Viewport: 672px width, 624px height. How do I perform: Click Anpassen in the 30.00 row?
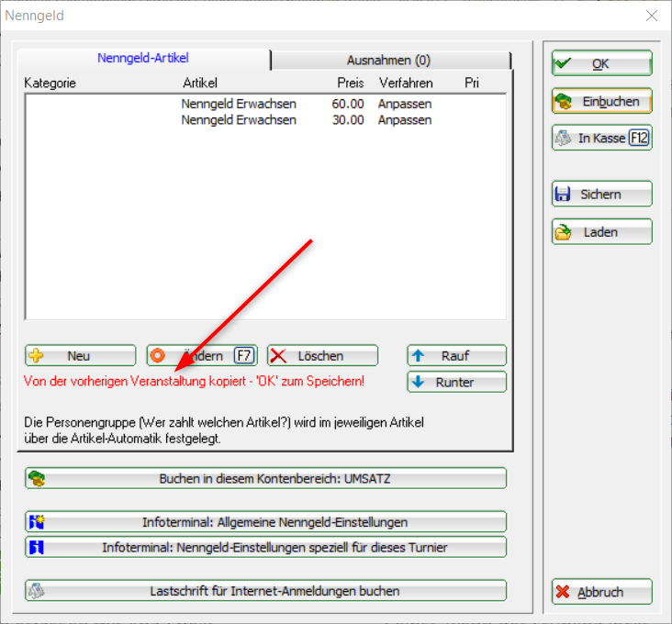405,120
